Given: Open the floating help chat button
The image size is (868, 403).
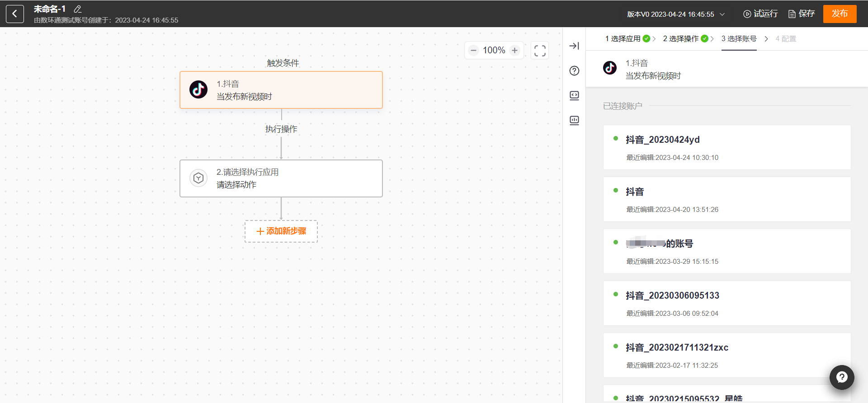Looking at the screenshot, I should tap(841, 377).
